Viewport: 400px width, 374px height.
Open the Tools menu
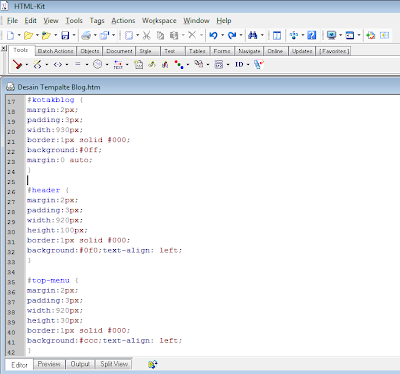click(x=74, y=21)
